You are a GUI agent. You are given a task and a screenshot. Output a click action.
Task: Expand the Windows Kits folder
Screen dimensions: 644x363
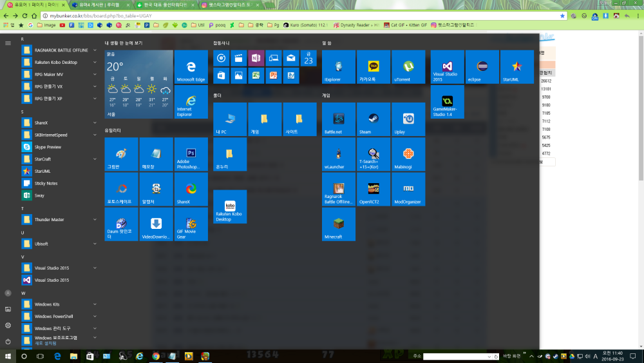(59, 304)
